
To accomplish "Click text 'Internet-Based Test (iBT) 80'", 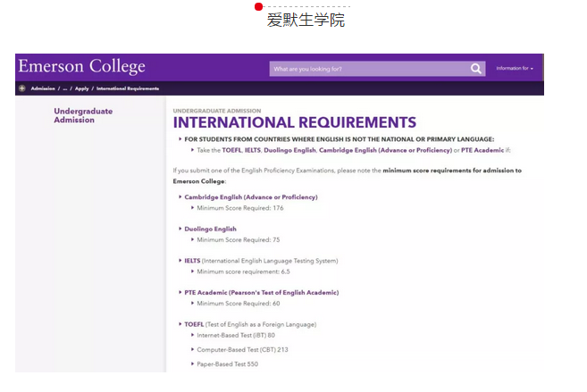I will tap(236, 335).
